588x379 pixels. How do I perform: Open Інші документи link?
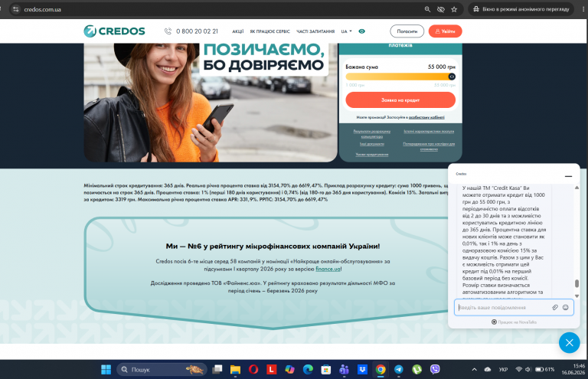click(x=371, y=144)
